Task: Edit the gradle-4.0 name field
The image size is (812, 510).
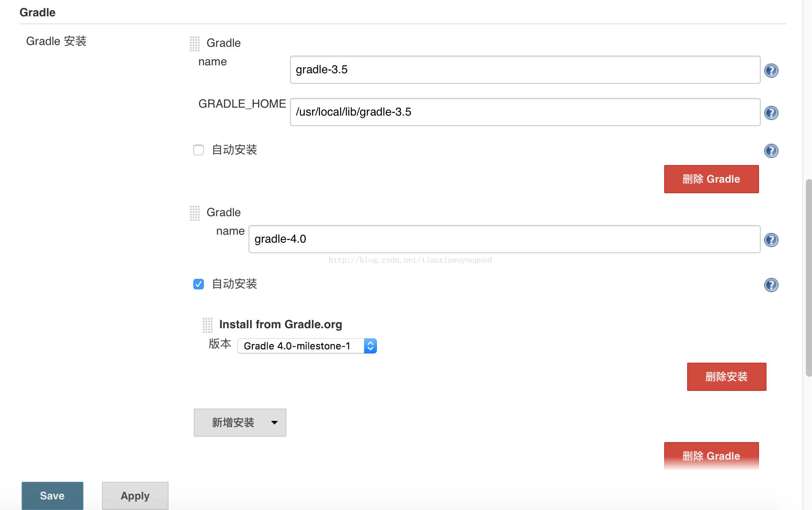Action: pyautogui.click(x=504, y=239)
